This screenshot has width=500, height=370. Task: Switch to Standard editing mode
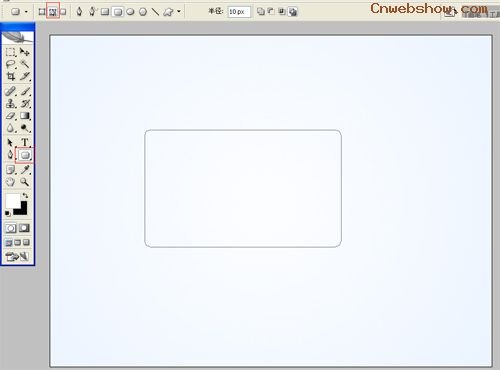10,228
